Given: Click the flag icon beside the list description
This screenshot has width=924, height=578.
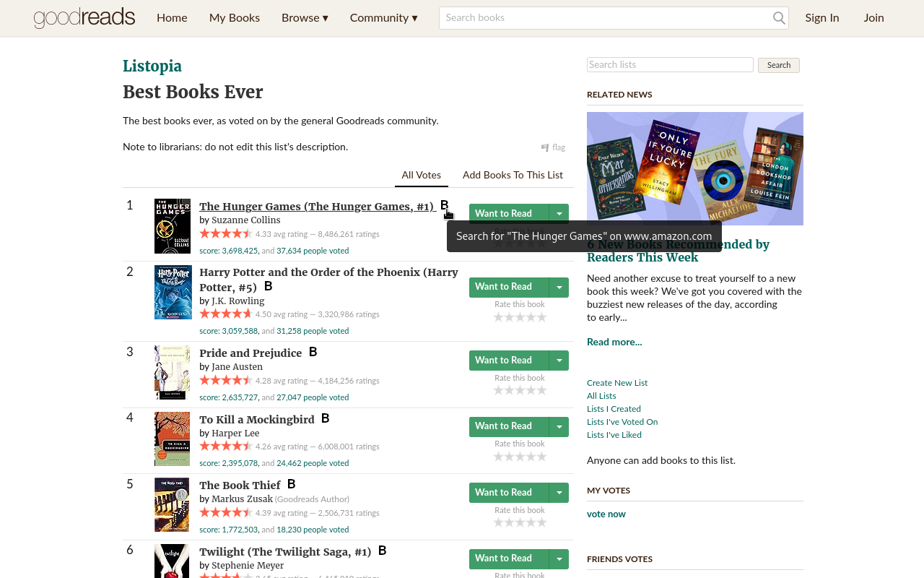Looking at the screenshot, I should (545, 147).
